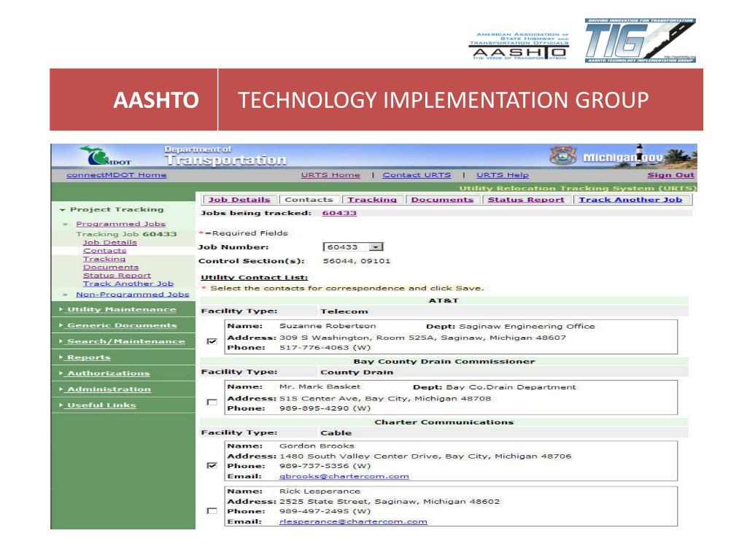Open the Status Report tab
The image size is (747, 560).
[x=526, y=200]
